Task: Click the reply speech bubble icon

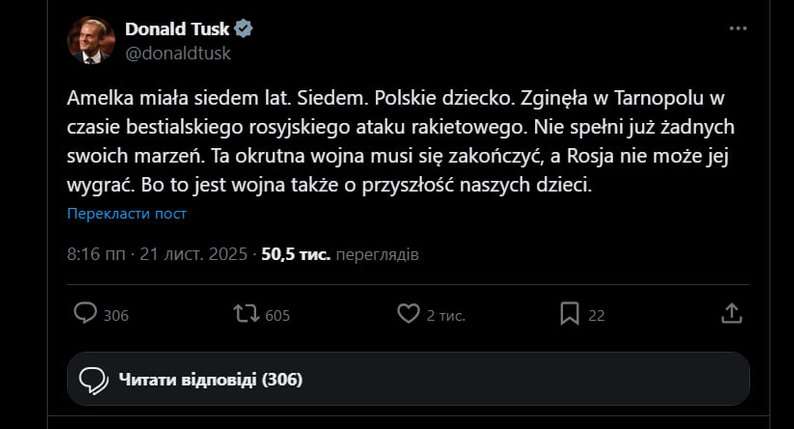Action: (86, 314)
